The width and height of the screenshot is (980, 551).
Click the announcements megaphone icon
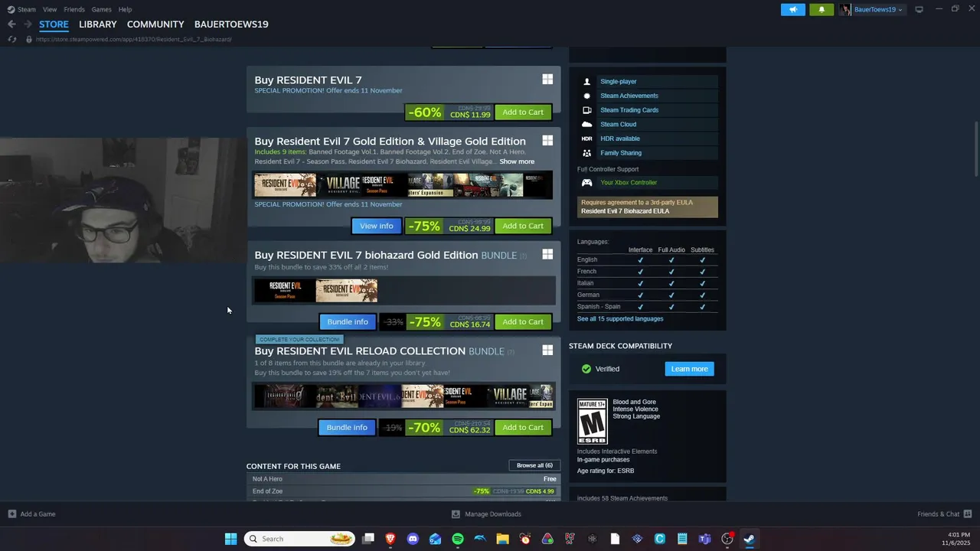[x=793, y=9]
